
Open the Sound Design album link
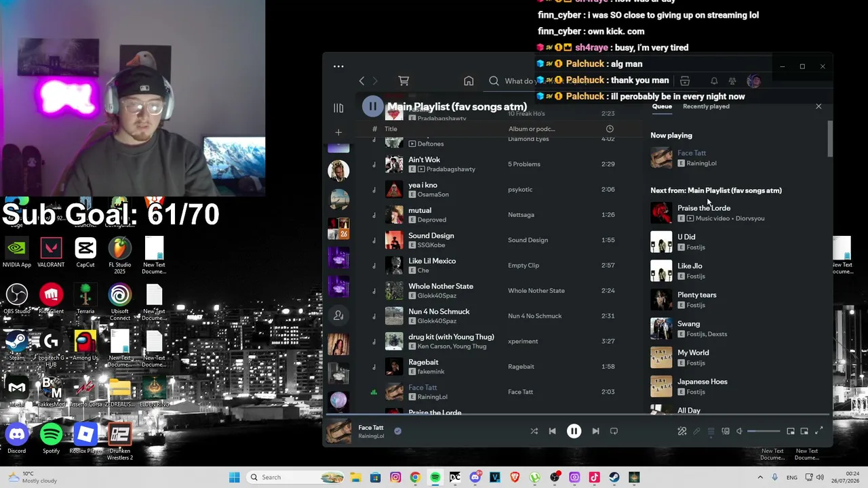pos(528,240)
